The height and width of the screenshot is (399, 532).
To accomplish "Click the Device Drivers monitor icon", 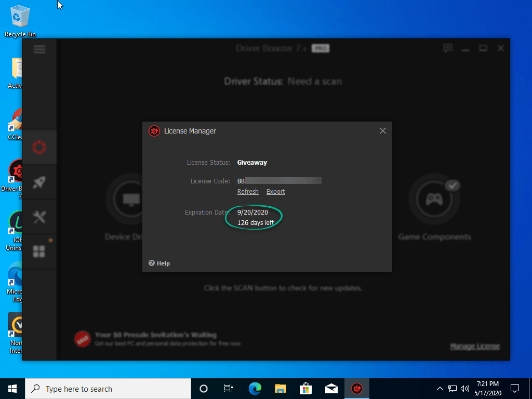I will point(131,199).
